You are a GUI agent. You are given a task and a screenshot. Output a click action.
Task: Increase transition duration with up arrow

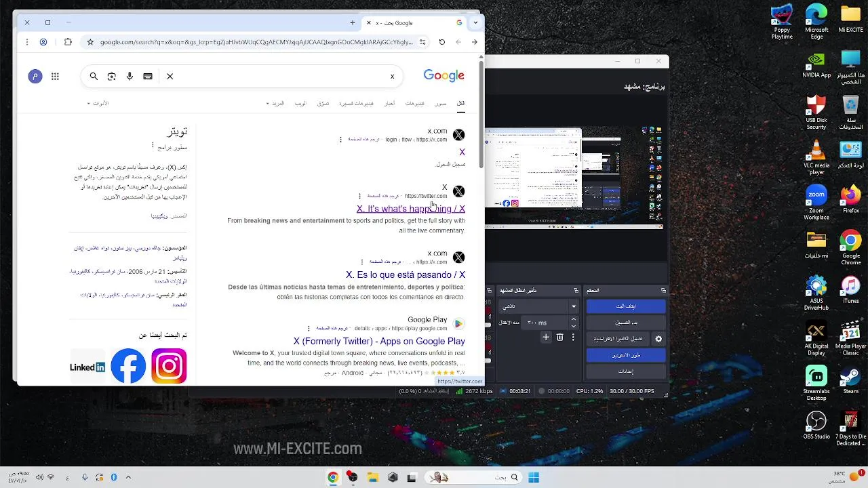(574, 319)
